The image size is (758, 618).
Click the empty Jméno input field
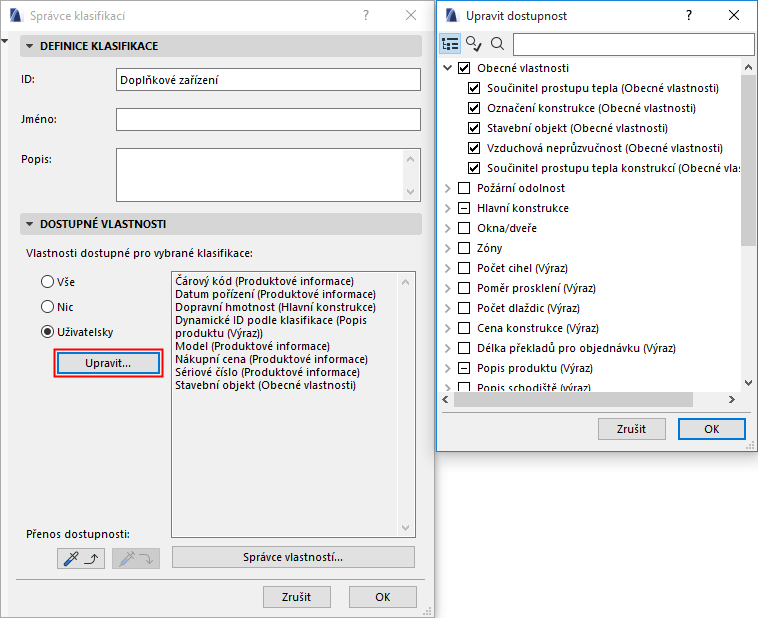268,119
